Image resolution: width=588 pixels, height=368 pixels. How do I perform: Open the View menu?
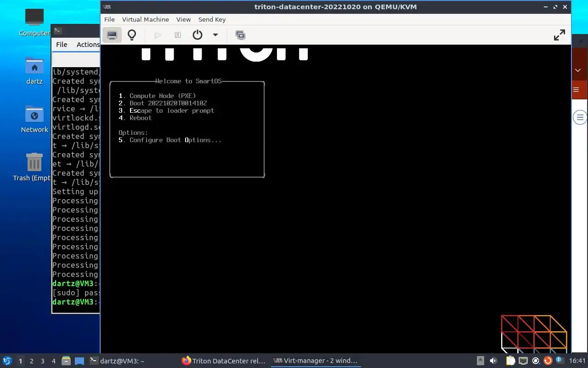point(183,19)
